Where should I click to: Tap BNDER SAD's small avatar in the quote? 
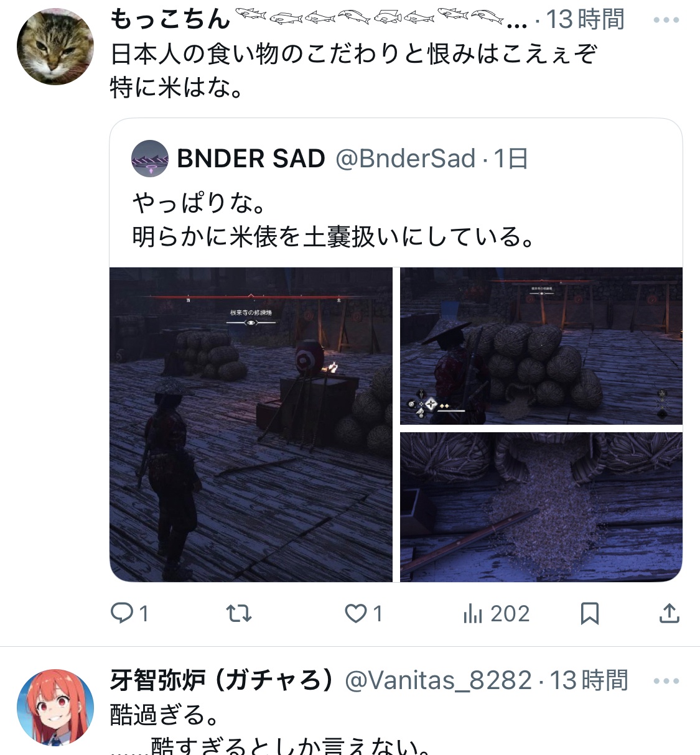click(x=150, y=159)
